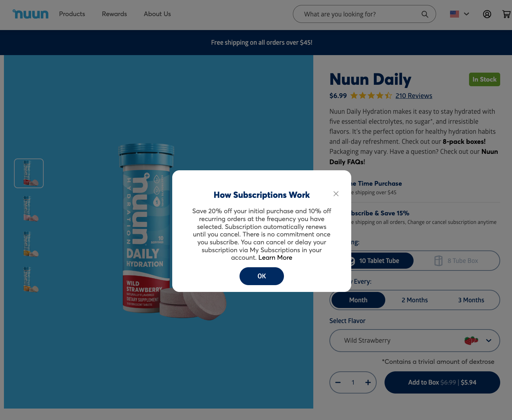Expand the Wild Strawberry flavor dropdown
The height and width of the screenshot is (420, 512).
coord(415,341)
